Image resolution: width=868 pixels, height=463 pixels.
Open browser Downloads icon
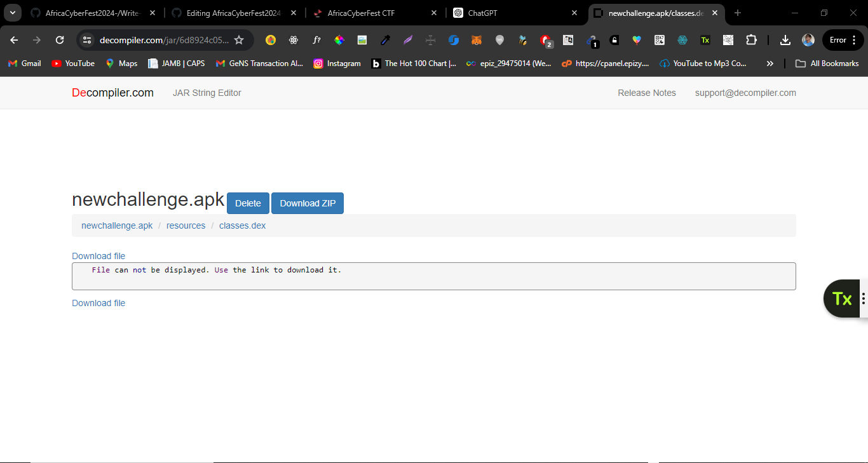[785, 40]
